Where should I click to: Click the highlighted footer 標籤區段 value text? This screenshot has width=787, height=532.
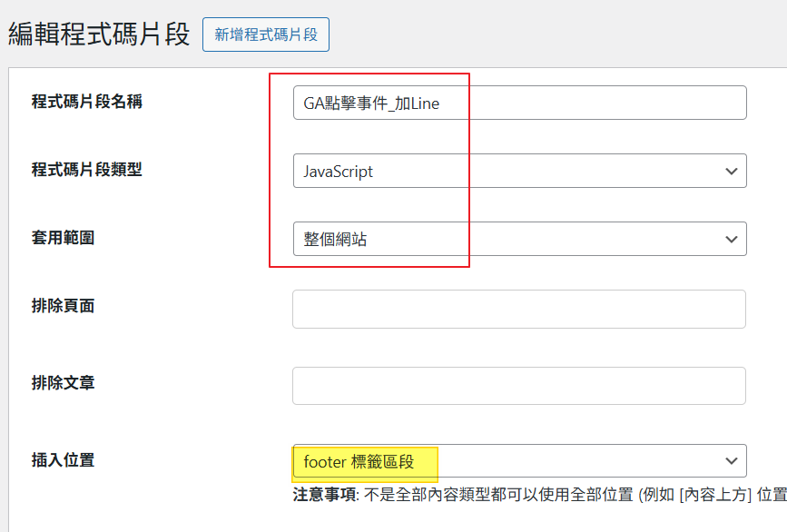pos(359,462)
